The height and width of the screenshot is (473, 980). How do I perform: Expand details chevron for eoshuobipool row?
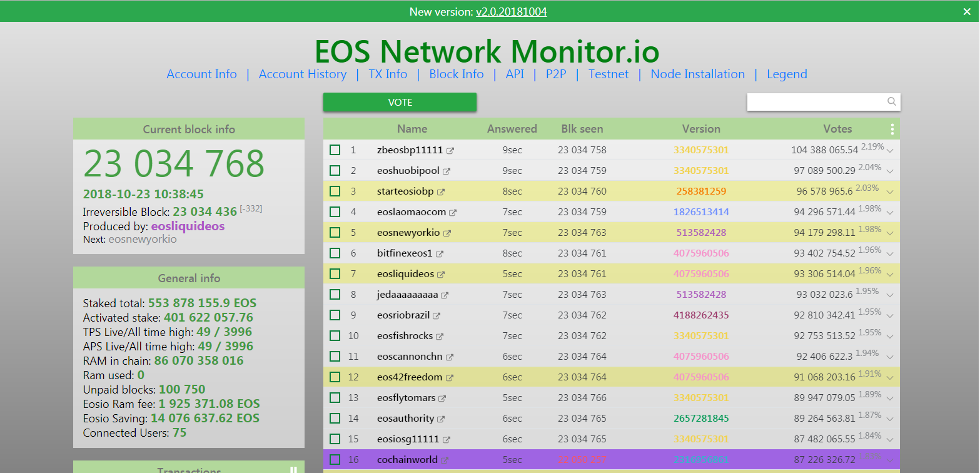(x=890, y=171)
